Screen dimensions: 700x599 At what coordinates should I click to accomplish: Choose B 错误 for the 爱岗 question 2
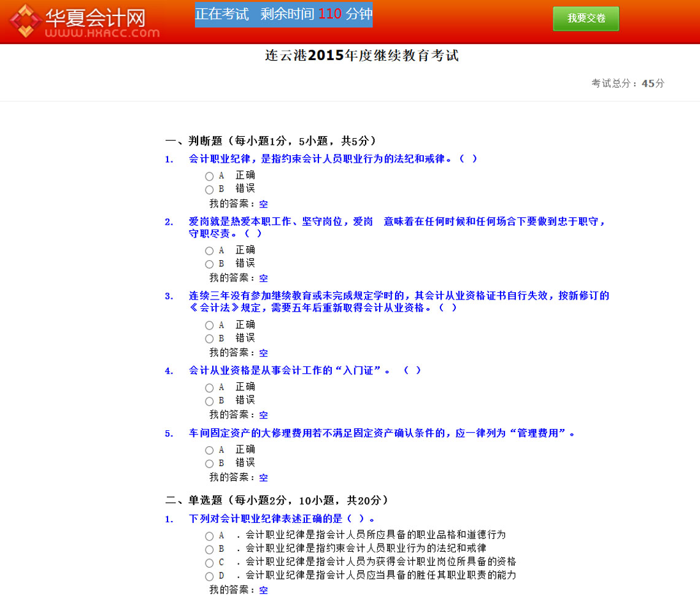pyautogui.click(x=209, y=265)
